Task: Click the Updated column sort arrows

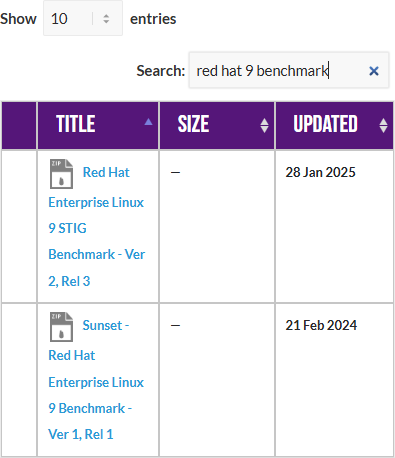Action: 383,125
